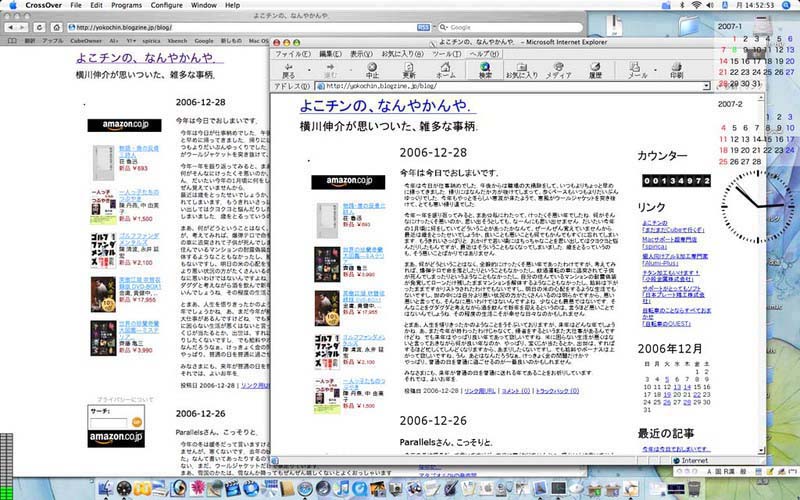800x500 pixels.
Task: Click the Home icon in Safari toolbar
Action: [56, 28]
